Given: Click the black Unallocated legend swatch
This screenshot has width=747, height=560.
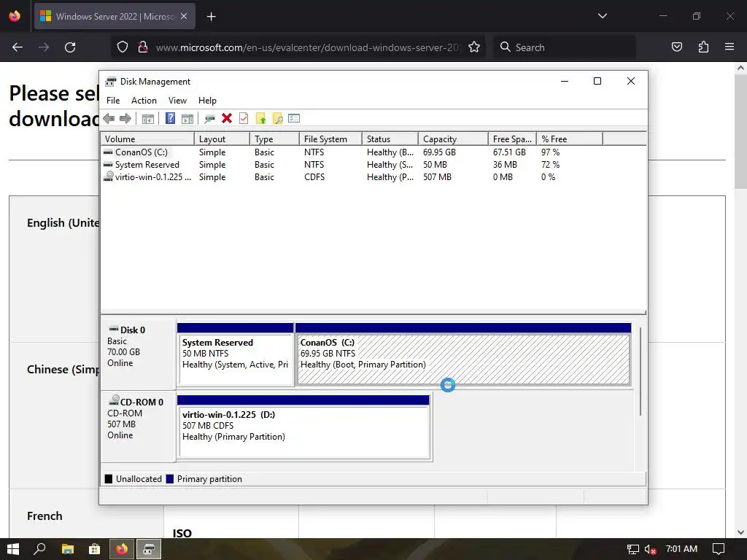Looking at the screenshot, I should tap(109, 479).
